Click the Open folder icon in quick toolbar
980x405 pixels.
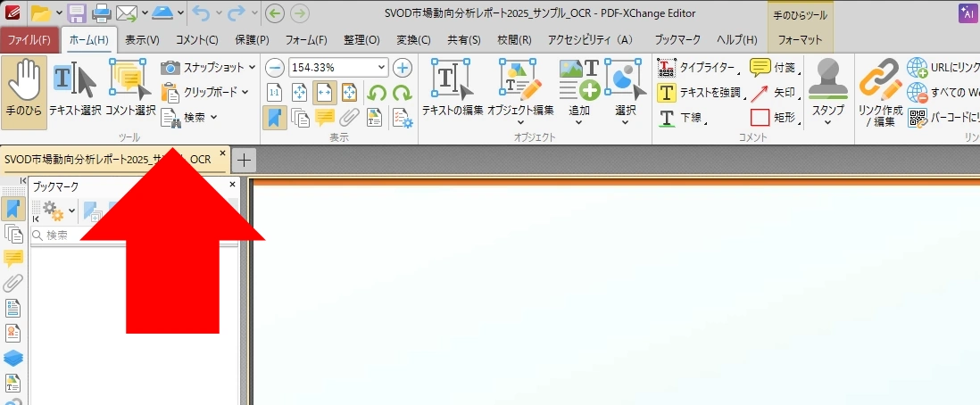pyautogui.click(x=41, y=12)
